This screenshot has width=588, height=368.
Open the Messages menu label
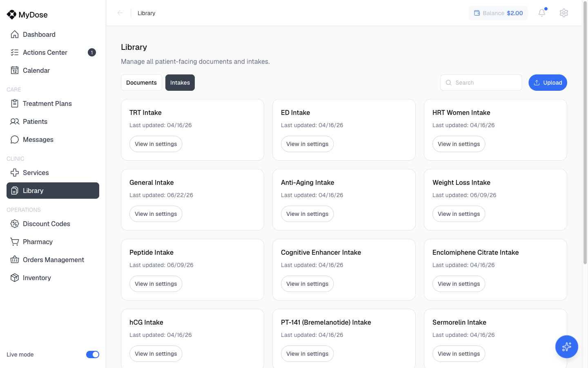(x=38, y=139)
